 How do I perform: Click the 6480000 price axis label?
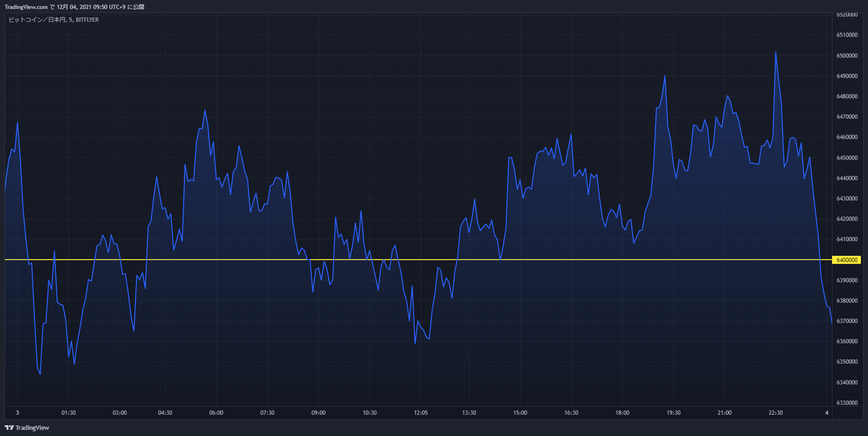847,96
